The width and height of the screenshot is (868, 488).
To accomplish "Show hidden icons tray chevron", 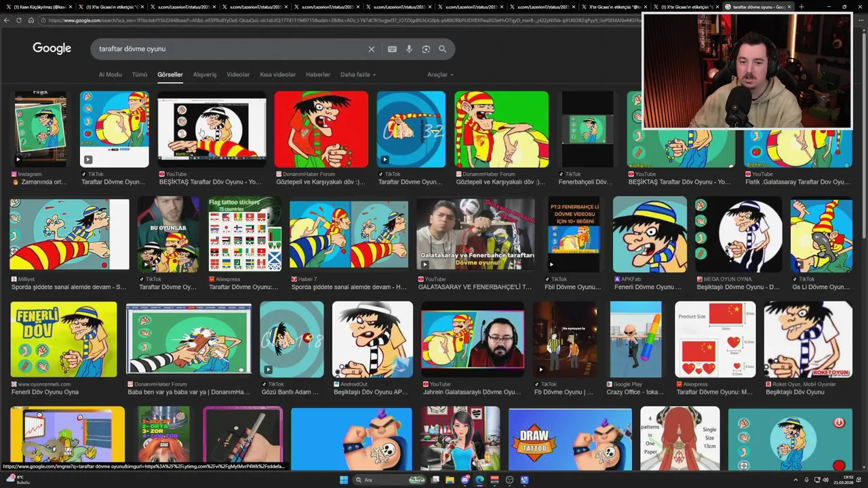I will [x=795, y=480].
